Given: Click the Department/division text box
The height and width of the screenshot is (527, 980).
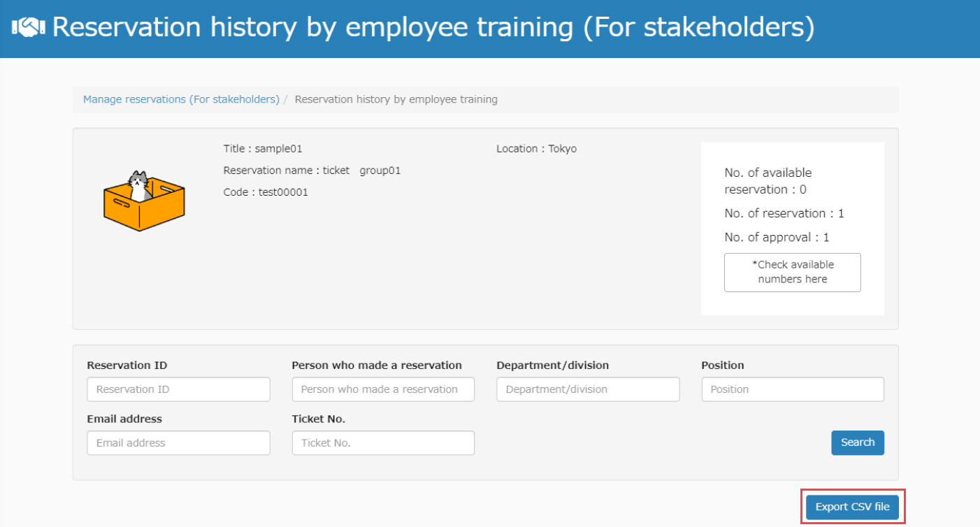Looking at the screenshot, I should 588,389.
